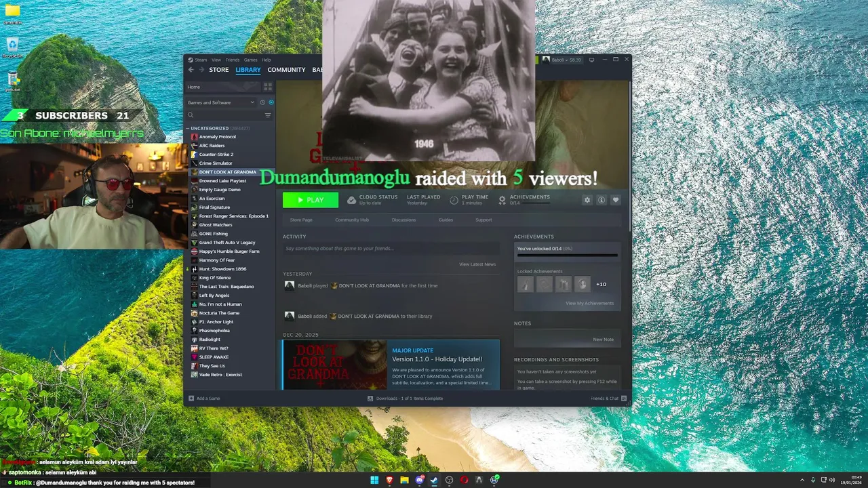
Task: Open the Support link
Action: click(x=484, y=220)
